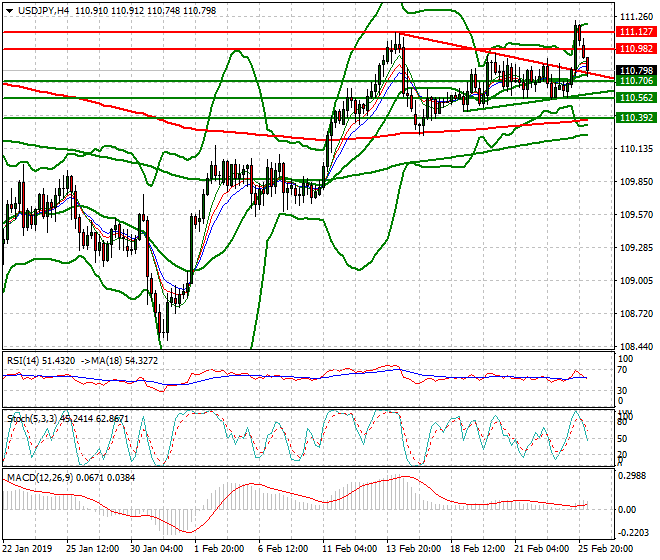Click the current price label 110.798
This screenshot has width=660, height=560.
pos(636,70)
